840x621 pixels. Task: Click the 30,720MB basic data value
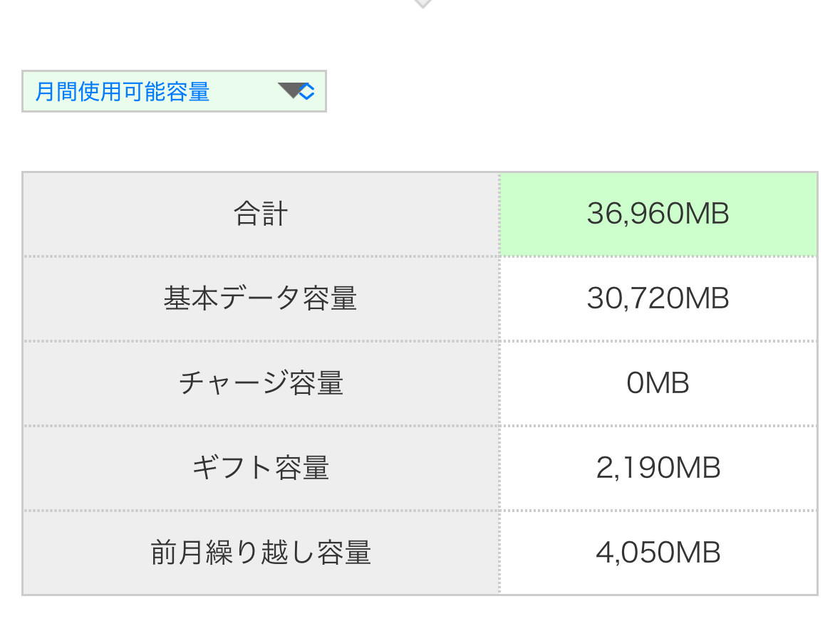click(658, 299)
